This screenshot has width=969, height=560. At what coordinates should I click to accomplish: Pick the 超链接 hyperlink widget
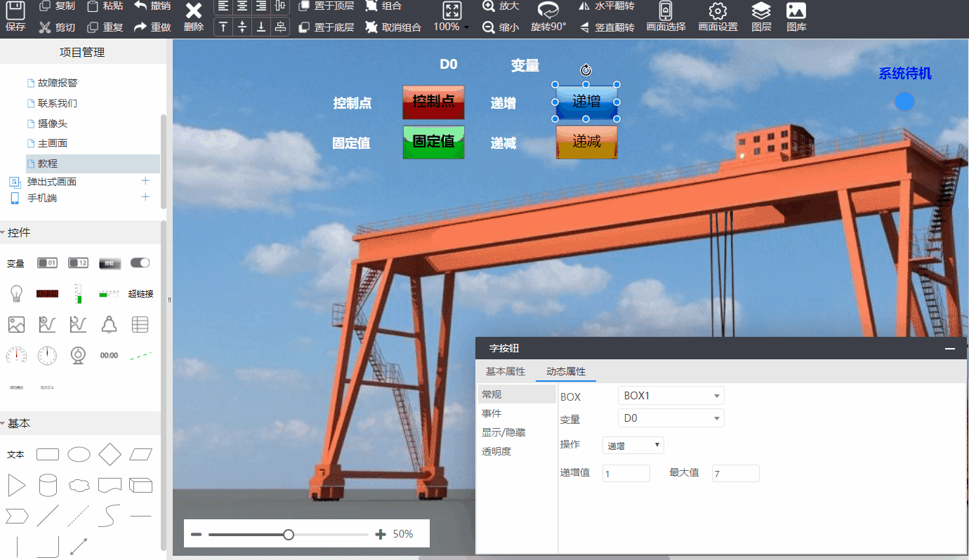(x=140, y=294)
